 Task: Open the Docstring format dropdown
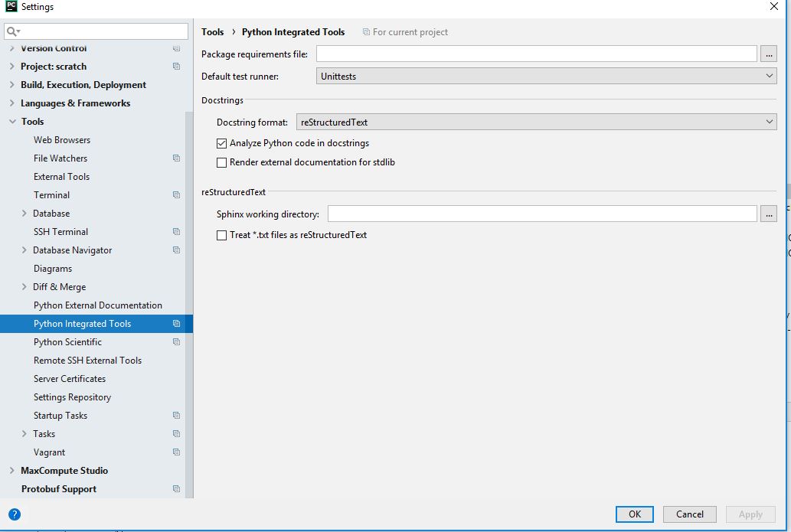click(x=536, y=122)
